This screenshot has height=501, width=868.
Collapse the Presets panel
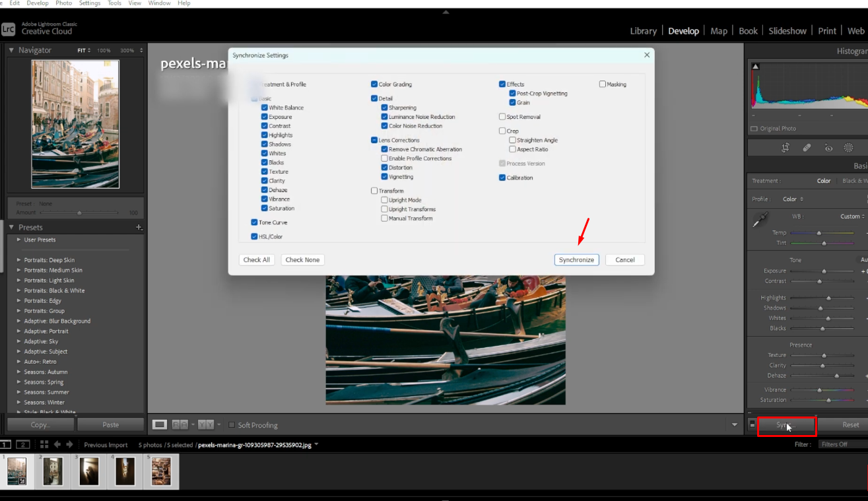coord(11,226)
